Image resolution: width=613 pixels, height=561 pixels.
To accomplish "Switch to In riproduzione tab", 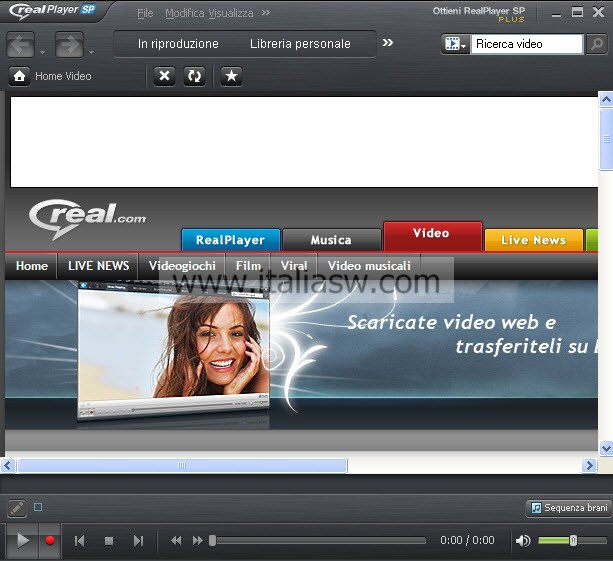I will [178, 44].
